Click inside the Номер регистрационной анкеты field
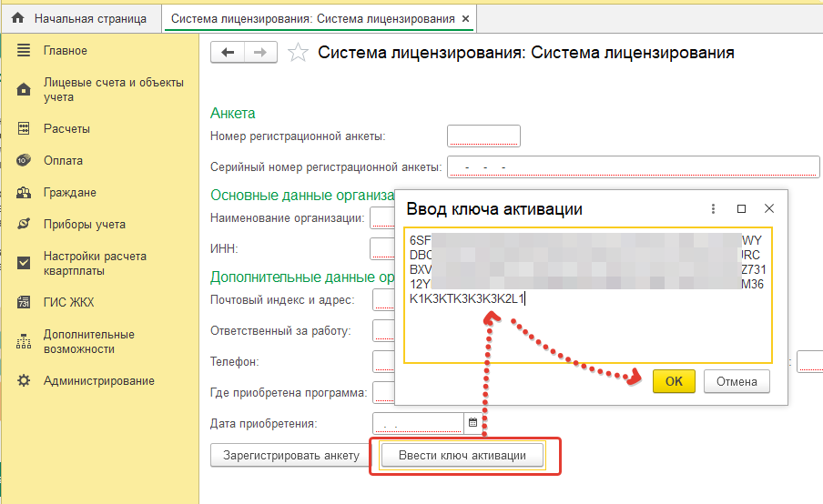This screenshot has width=823, height=504. click(x=483, y=136)
